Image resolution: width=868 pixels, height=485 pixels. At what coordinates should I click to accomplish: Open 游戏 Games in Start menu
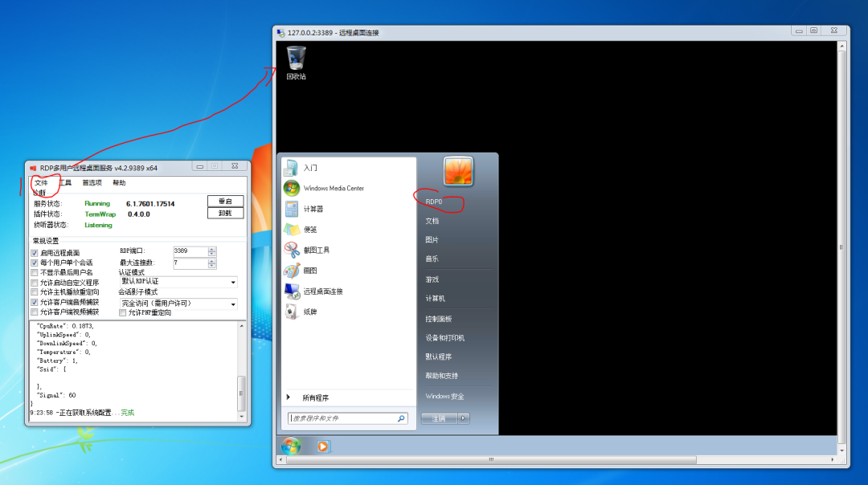tap(432, 279)
